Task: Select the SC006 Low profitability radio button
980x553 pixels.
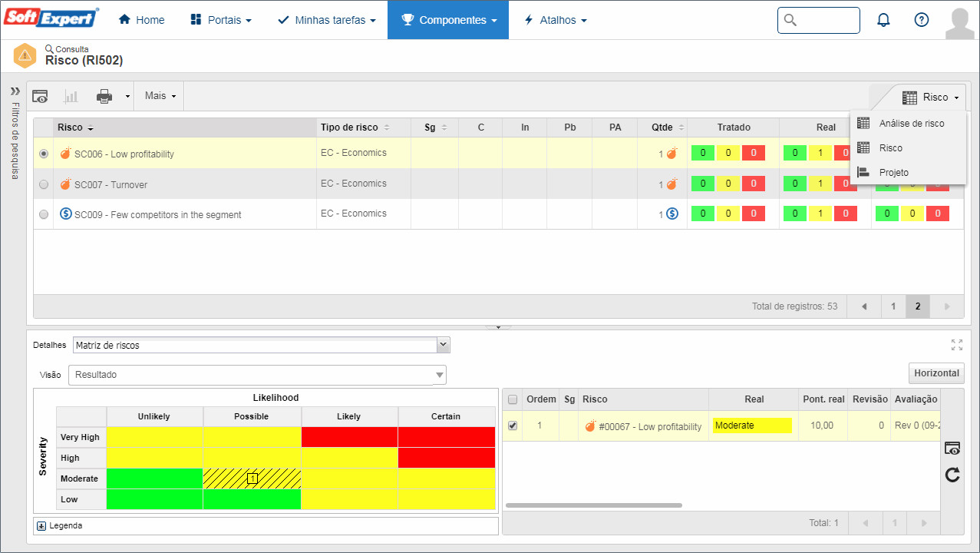Action: 44,154
